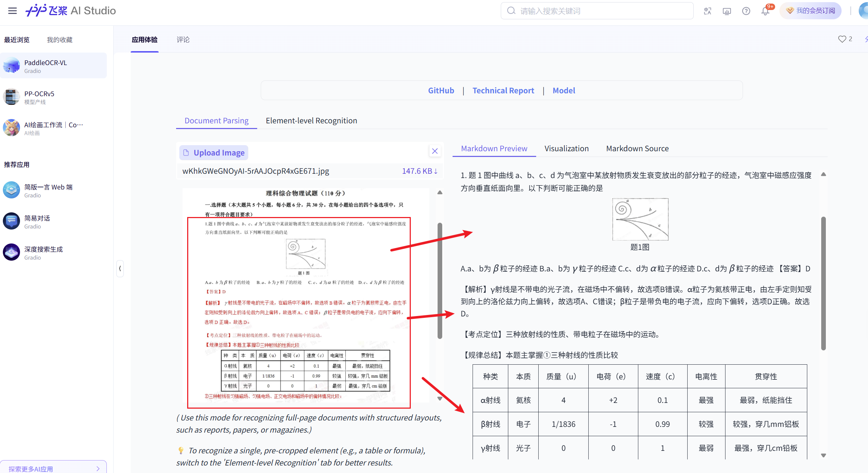
Task: Switch to Element-level Recognition tab
Action: click(x=311, y=121)
